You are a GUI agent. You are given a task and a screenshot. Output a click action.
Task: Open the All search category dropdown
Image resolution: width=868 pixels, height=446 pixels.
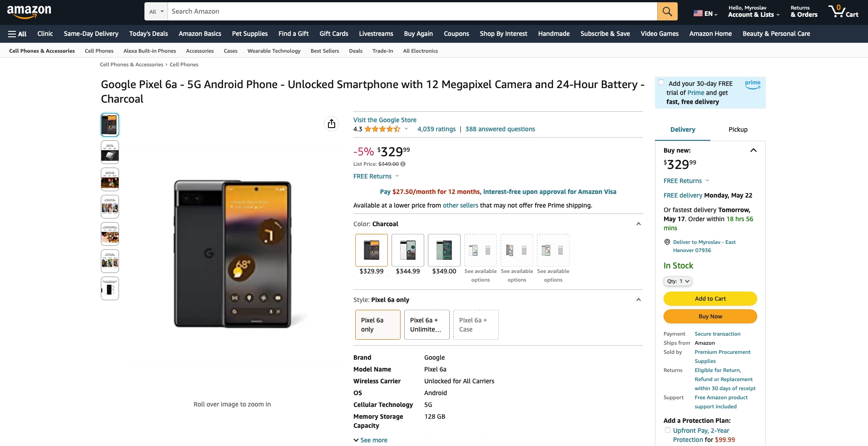coord(156,11)
